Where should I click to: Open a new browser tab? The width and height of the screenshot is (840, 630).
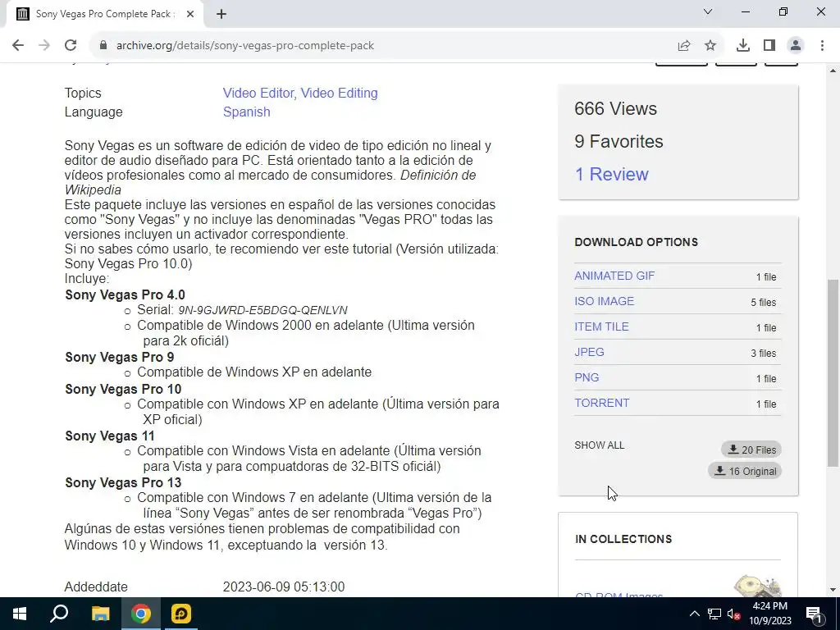(x=221, y=14)
